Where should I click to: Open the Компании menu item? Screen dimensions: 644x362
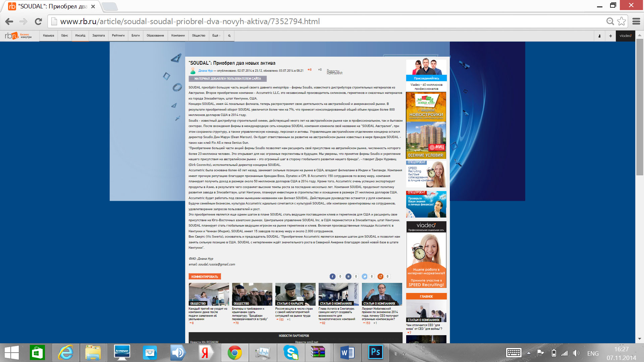click(178, 36)
